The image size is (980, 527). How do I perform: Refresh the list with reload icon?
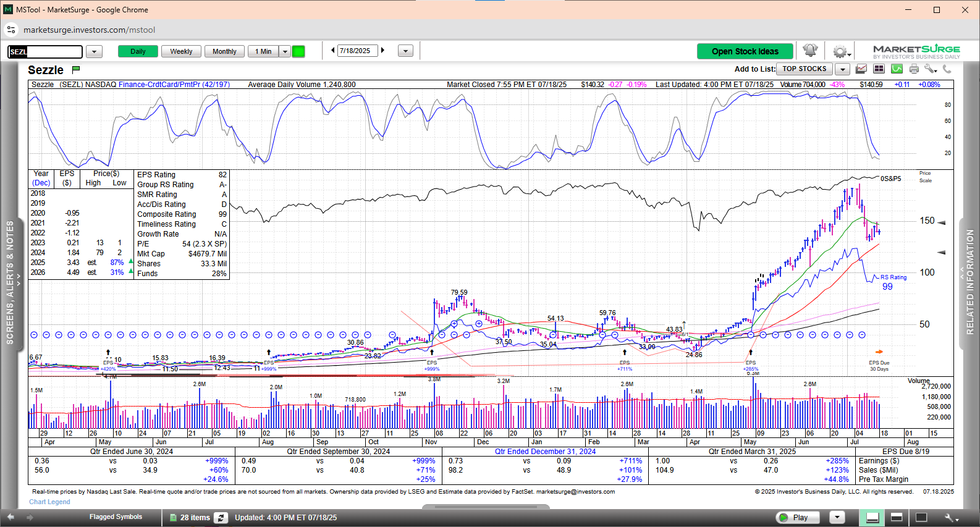click(x=221, y=518)
